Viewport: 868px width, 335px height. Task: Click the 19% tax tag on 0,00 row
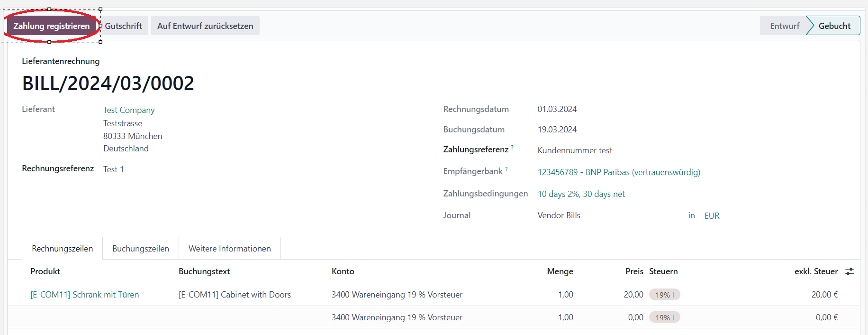coord(664,317)
